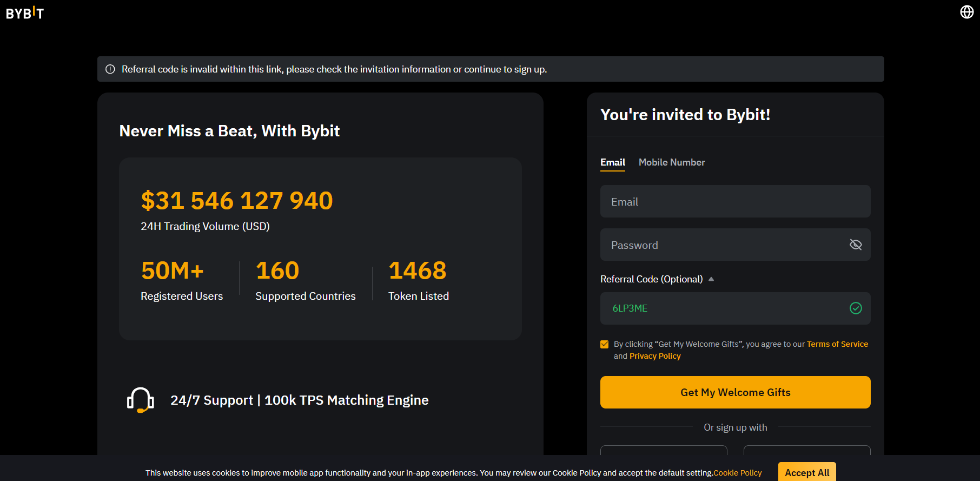
Task: Click the Get My Welcome Gifts button
Action: pyautogui.click(x=736, y=392)
